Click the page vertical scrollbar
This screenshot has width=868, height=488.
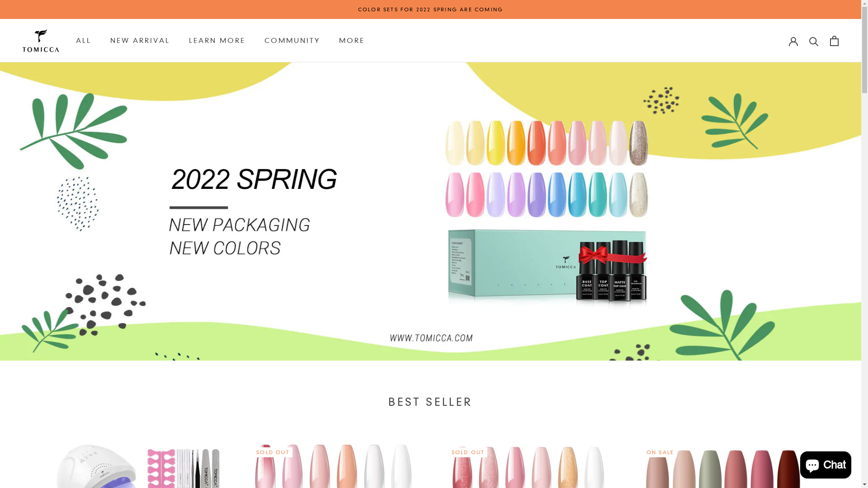(x=864, y=244)
